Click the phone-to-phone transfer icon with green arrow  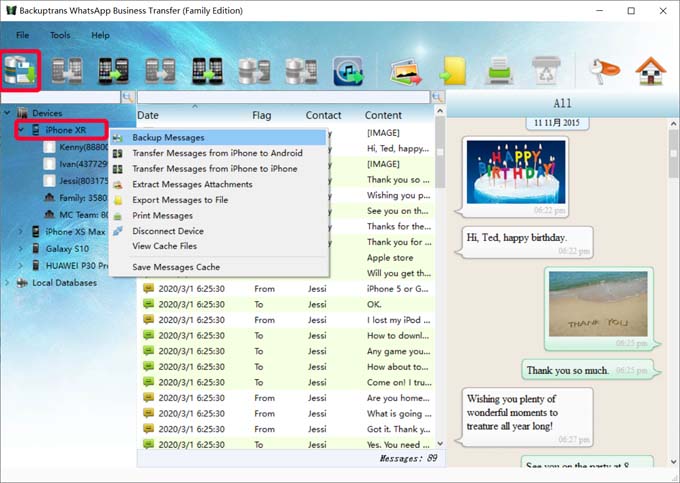click(x=114, y=71)
